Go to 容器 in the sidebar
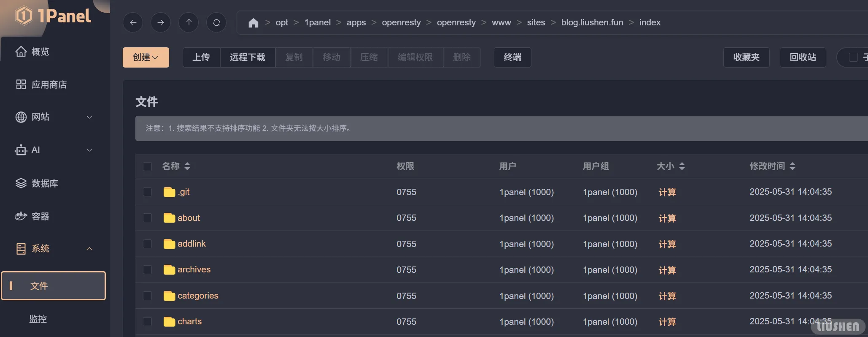The height and width of the screenshot is (337, 868). tap(40, 216)
